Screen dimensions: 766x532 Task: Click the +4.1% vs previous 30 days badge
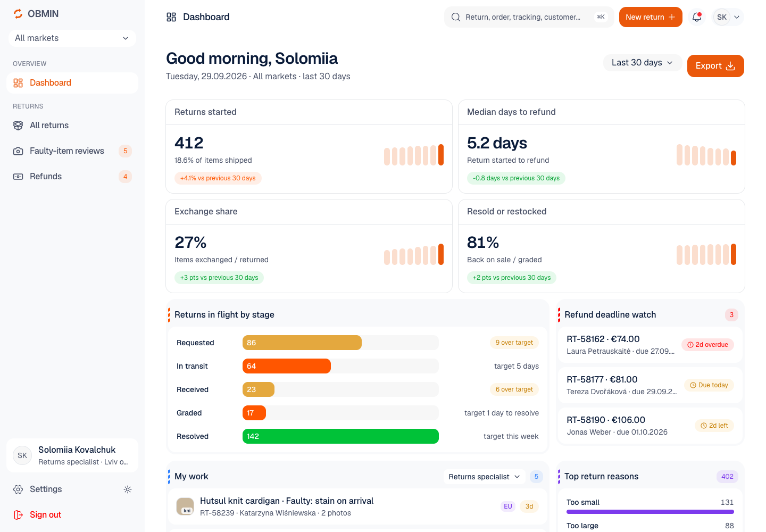coord(218,178)
